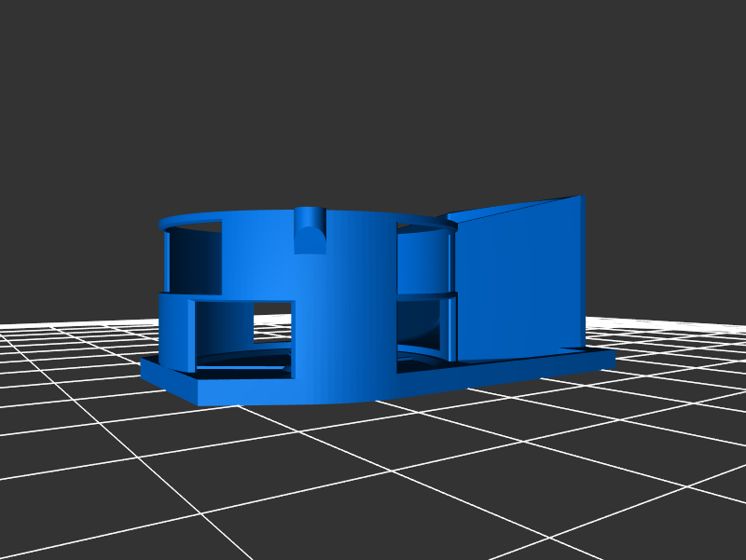
Task: Select the upper right opening beside the wedge
Action: [x=422, y=261]
